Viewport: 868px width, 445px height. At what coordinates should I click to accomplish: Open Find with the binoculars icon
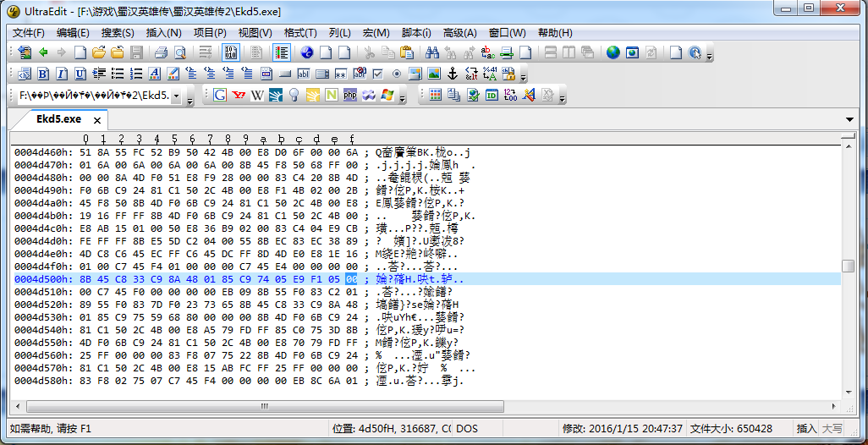pos(432,52)
